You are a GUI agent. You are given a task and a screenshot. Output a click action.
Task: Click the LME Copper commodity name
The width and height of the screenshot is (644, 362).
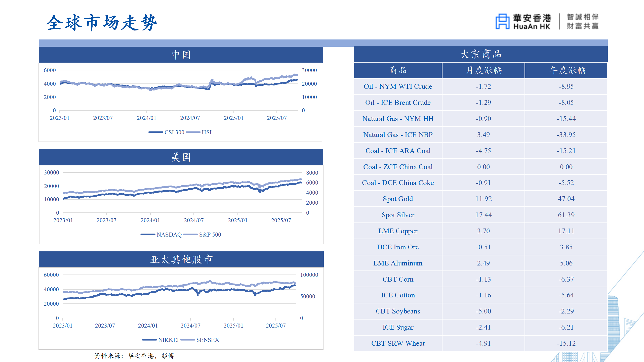pos(398,231)
